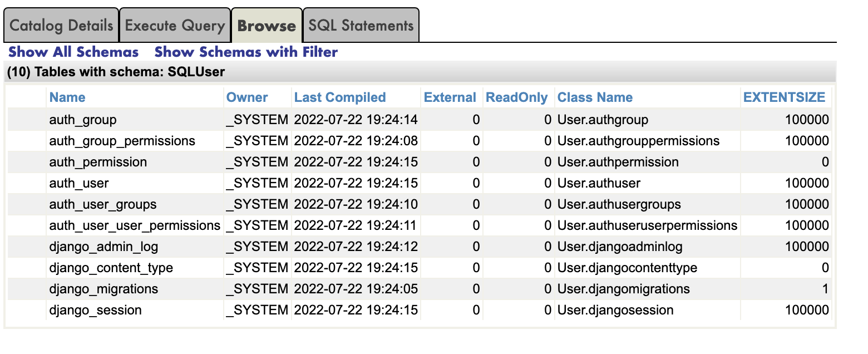Select the auth_user_groups table

click(103, 205)
